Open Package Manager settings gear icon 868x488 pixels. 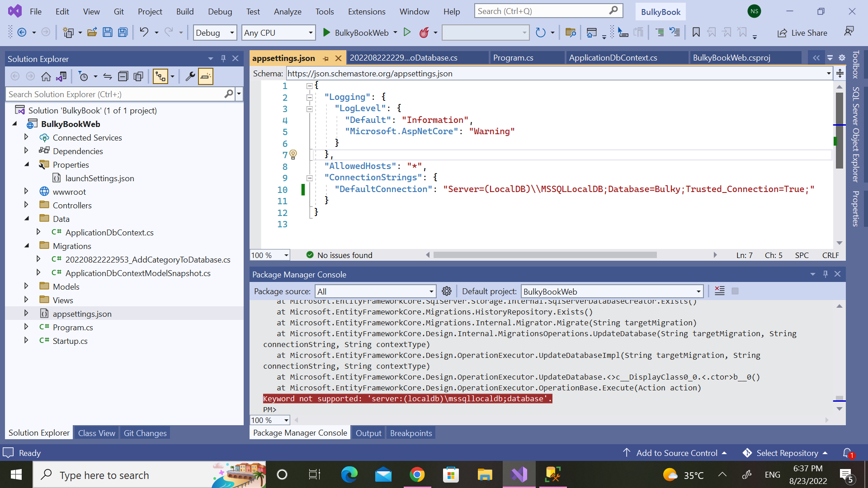tap(447, 291)
